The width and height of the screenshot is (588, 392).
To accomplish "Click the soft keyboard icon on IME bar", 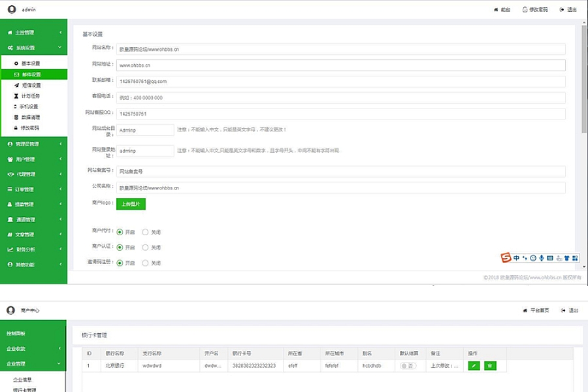I will click(549, 258).
